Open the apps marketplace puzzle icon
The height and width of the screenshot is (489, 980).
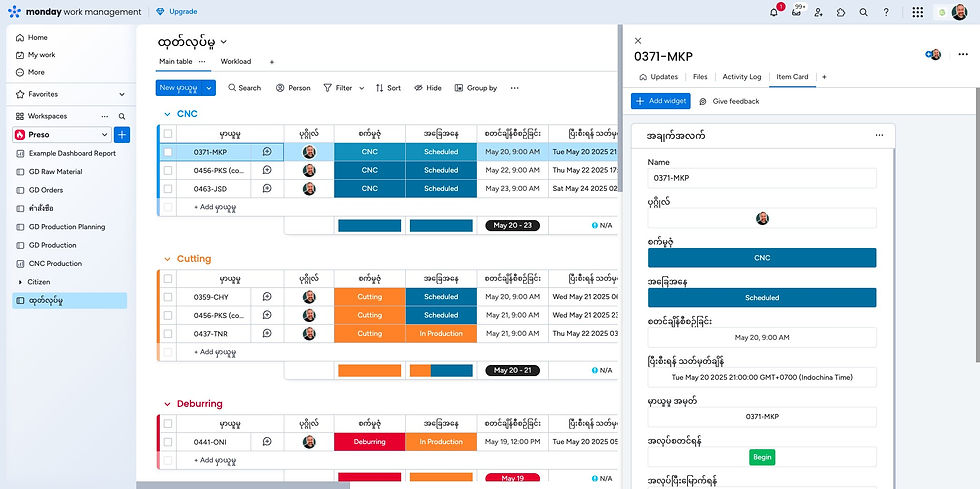[841, 12]
